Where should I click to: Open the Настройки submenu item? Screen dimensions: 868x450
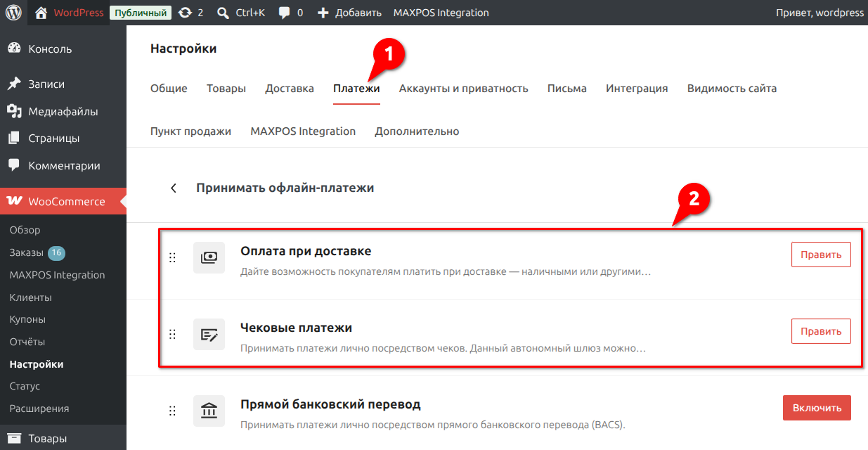coord(37,364)
